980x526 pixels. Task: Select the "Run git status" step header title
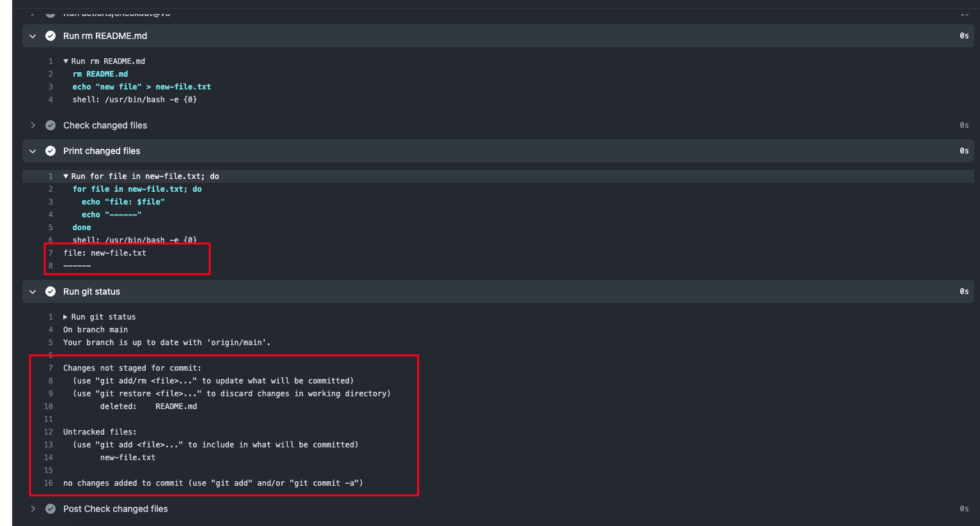pyautogui.click(x=91, y=291)
